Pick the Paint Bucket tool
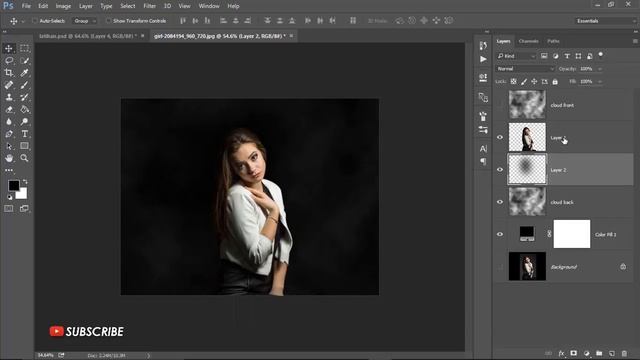This screenshot has width=640, height=360. coord(24,109)
